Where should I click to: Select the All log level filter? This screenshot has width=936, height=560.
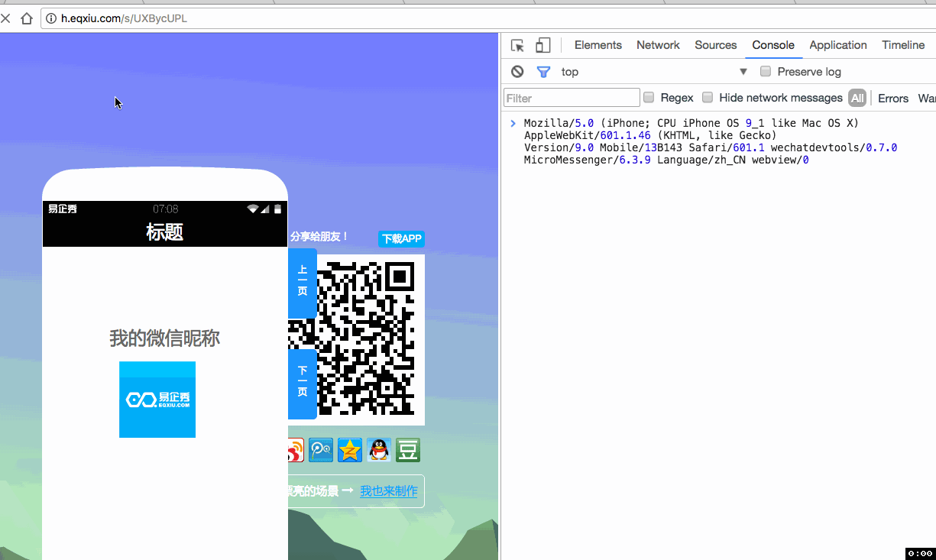coord(857,98)
